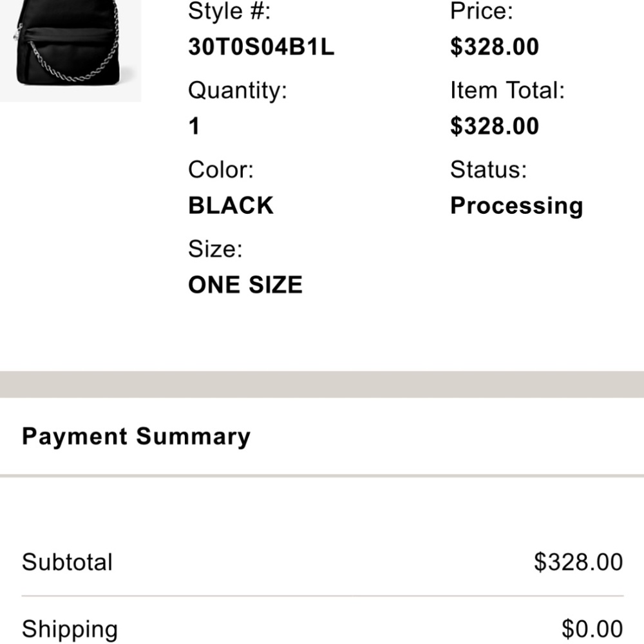Click the Status label
The height and width of the screenshot is (644, 644).
pyautogui.click(x=488, y=170)
